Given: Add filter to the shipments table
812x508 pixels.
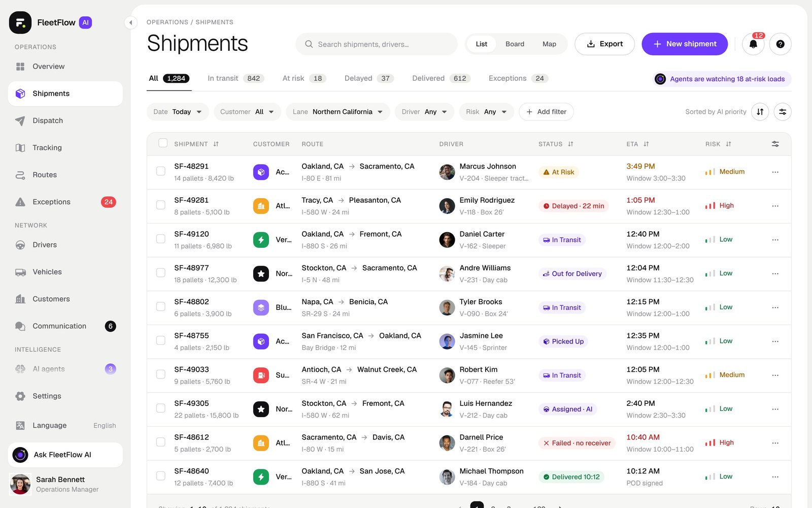Looking at the screenshot, I should coord(546,112).
